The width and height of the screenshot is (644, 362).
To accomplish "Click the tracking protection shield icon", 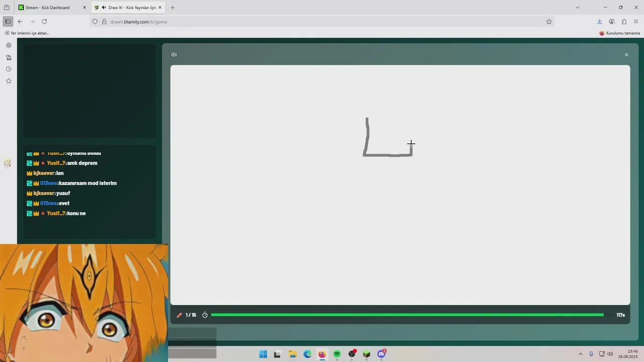I will (x=95, y=22).
